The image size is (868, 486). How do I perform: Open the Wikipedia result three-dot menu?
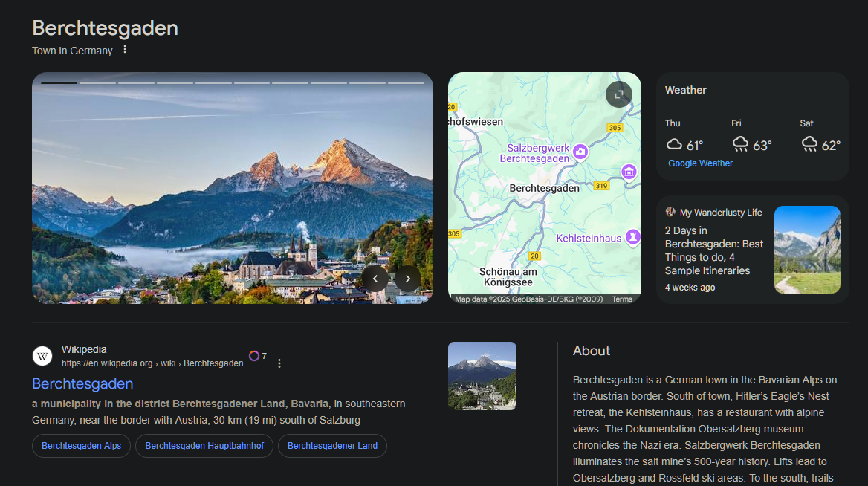(x=279, y=363)
